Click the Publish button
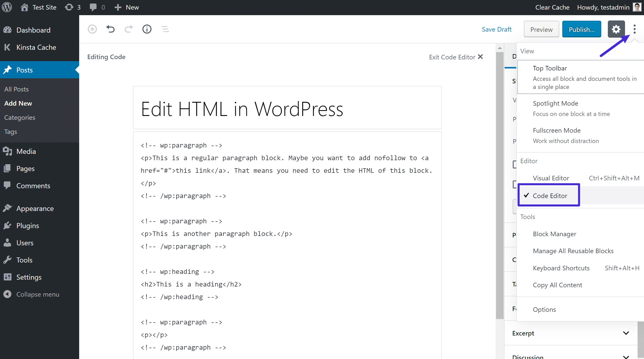 (x=581, y=29)
